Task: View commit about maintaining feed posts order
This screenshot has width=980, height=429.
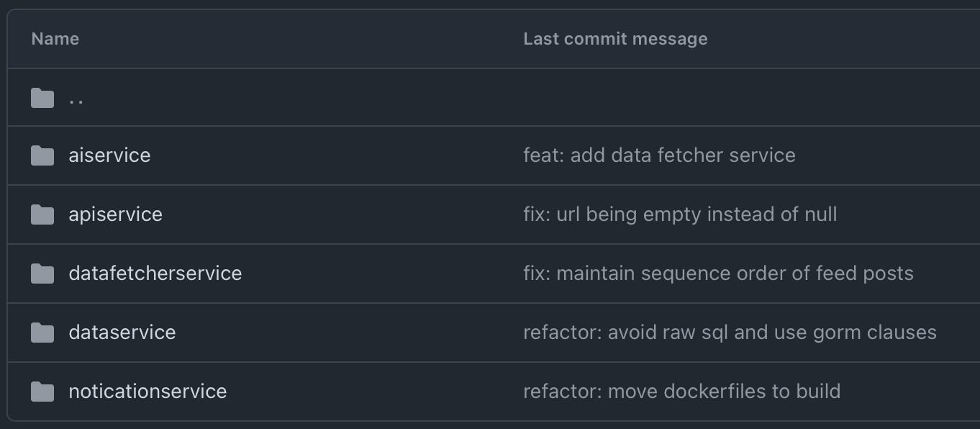Action: click(718, 274)
